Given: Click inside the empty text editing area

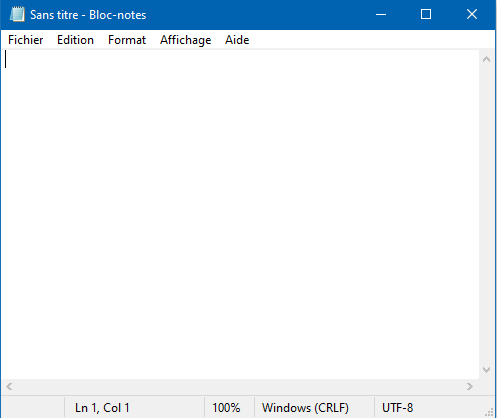Looking at the screenshot, I should coord(240,214).
